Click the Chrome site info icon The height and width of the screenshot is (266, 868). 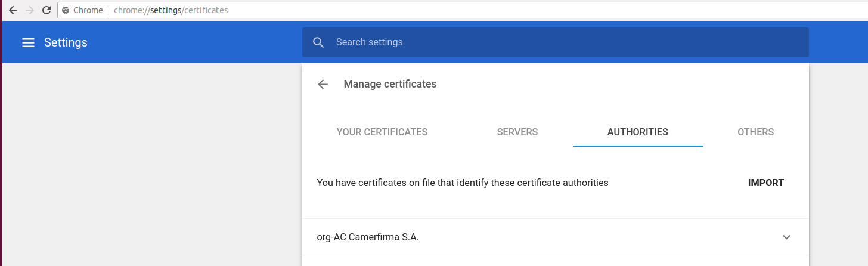(x=66, y=10)
